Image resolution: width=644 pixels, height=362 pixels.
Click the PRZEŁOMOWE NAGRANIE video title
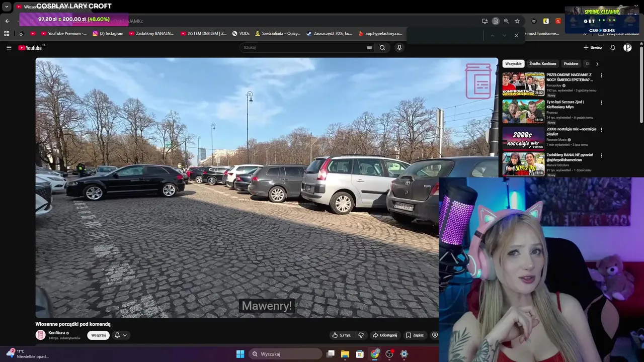570,77
